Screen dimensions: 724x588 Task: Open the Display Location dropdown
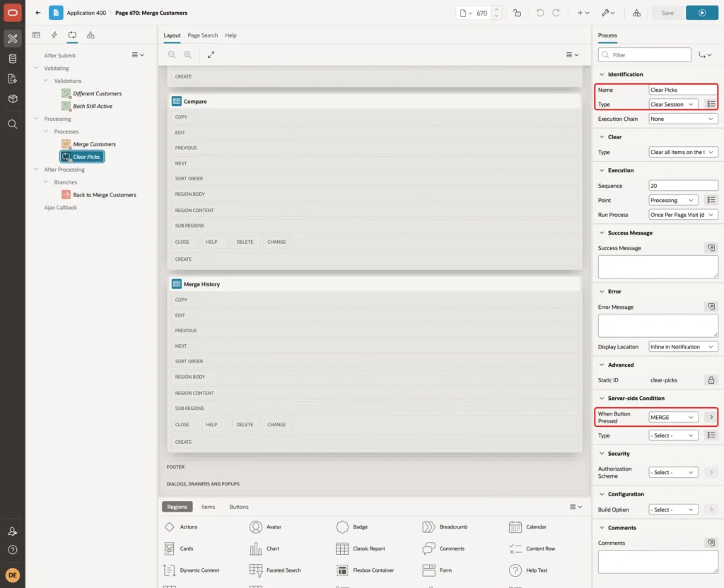683,347
